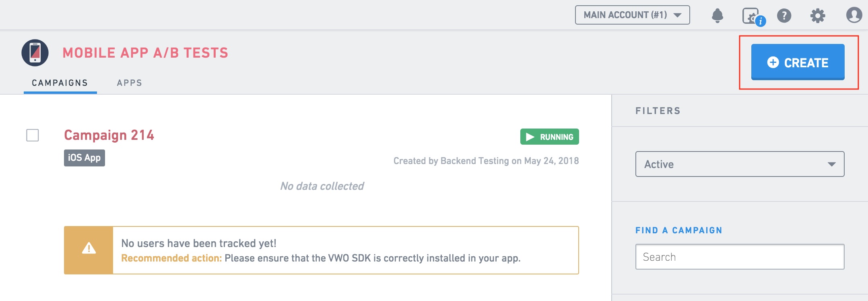Open the user profile avatar
The image size is (868, 301).
click(x=854, y=15)
